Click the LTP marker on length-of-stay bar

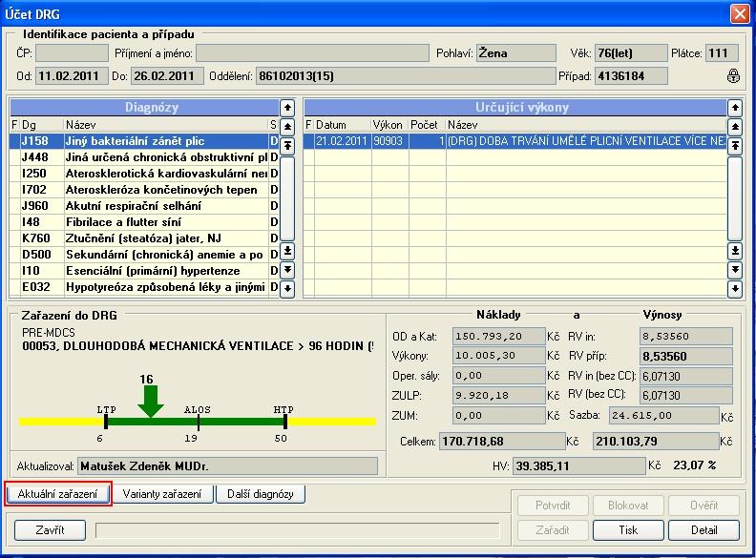point(106,422)
